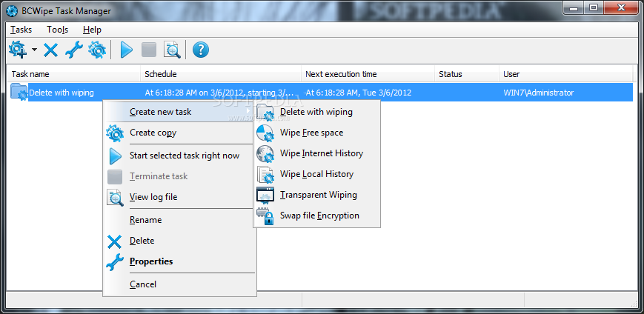Image resolution: width=644 pixels, height=314 pixels.
Task: Select Wipe Free space submenu item
Action: point(316,133)
